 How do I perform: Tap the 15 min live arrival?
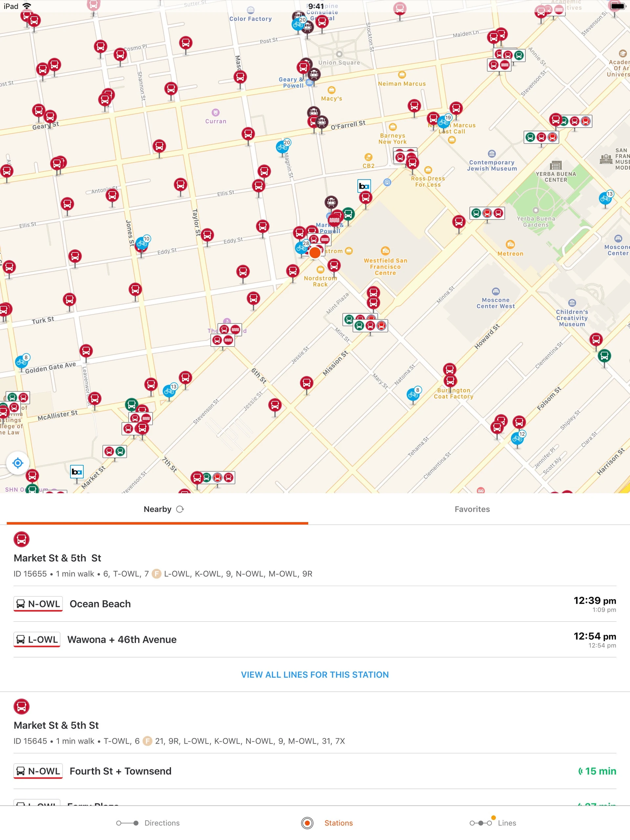(x=597, y=771)
